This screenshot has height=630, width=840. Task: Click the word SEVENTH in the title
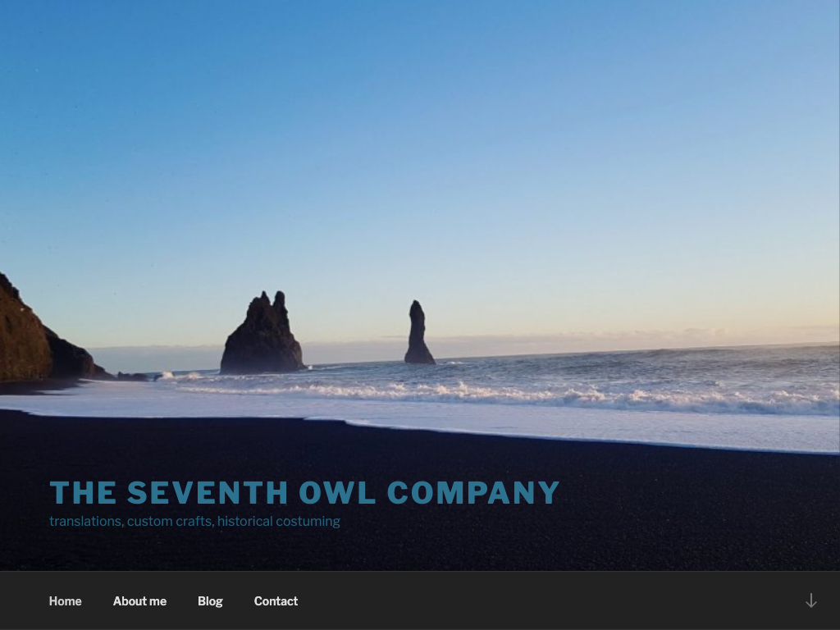pos(208,493)
